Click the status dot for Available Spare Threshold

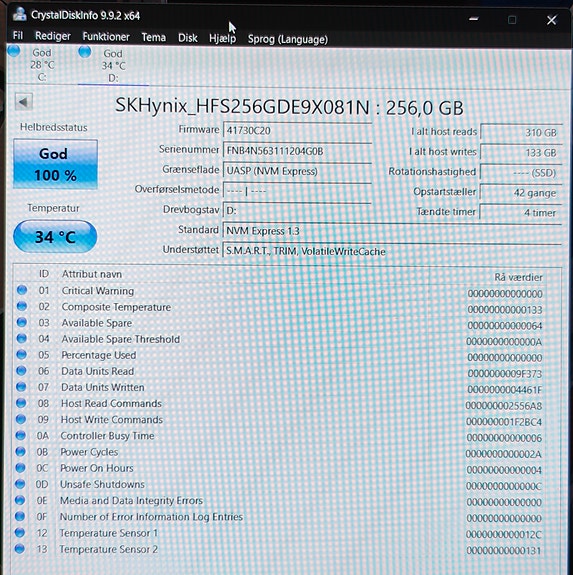pos(22,338)
